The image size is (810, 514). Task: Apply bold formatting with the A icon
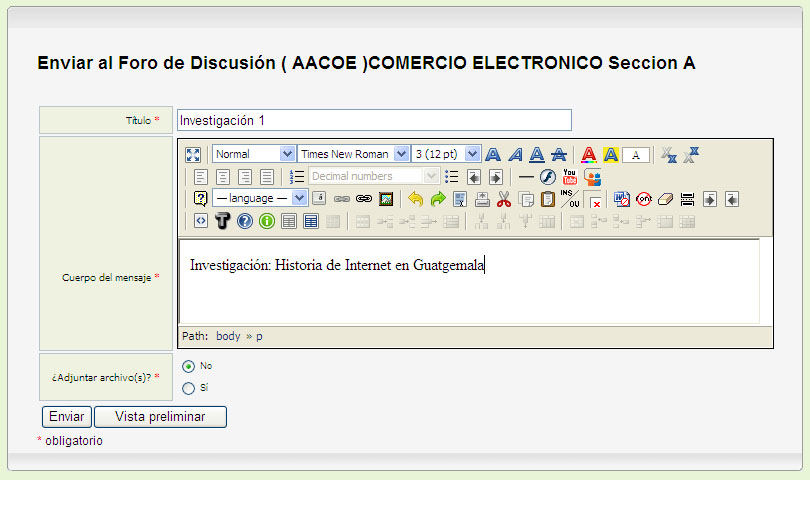[493, 154]
